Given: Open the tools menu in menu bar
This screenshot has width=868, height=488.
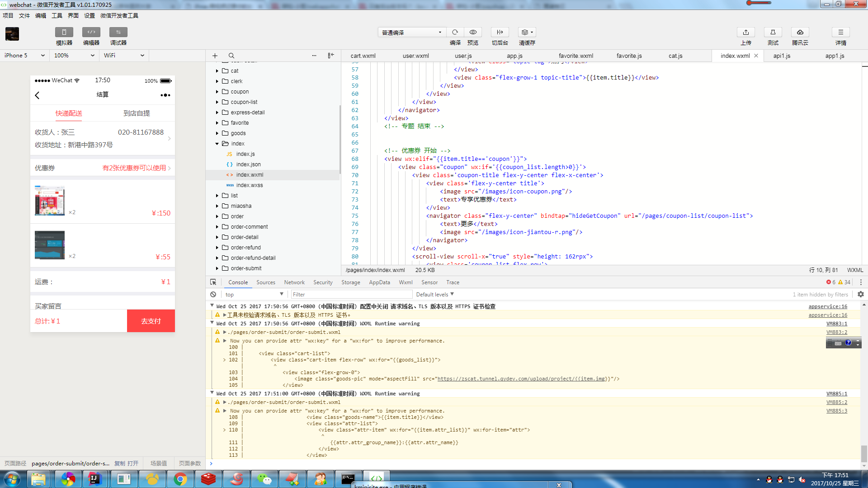Looking at the screenshot, I should coord(57,15).
